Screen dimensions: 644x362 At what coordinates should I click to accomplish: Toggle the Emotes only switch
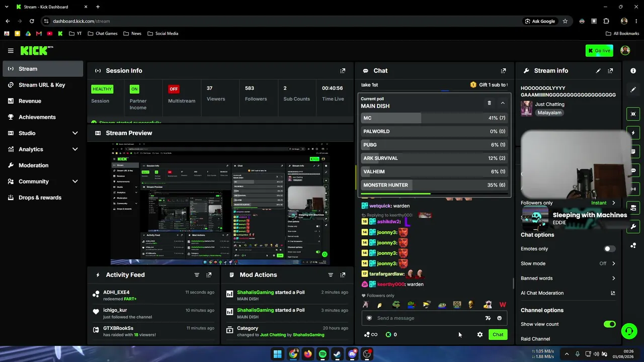point(609,249)
